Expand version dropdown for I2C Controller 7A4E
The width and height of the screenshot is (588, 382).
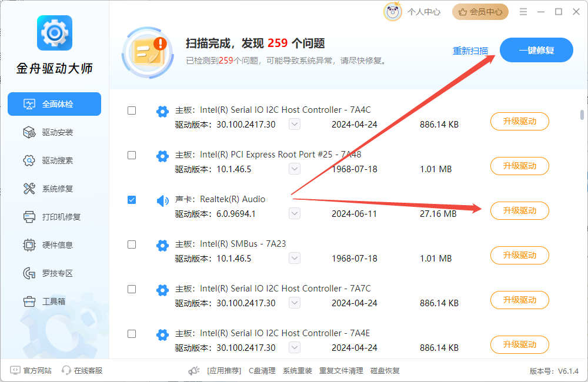tap(295, 347)
